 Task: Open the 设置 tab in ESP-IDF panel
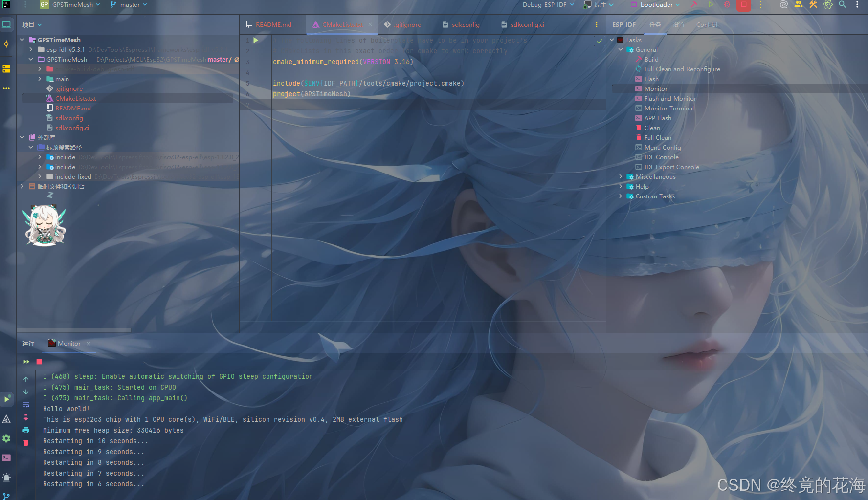[679, 25]
